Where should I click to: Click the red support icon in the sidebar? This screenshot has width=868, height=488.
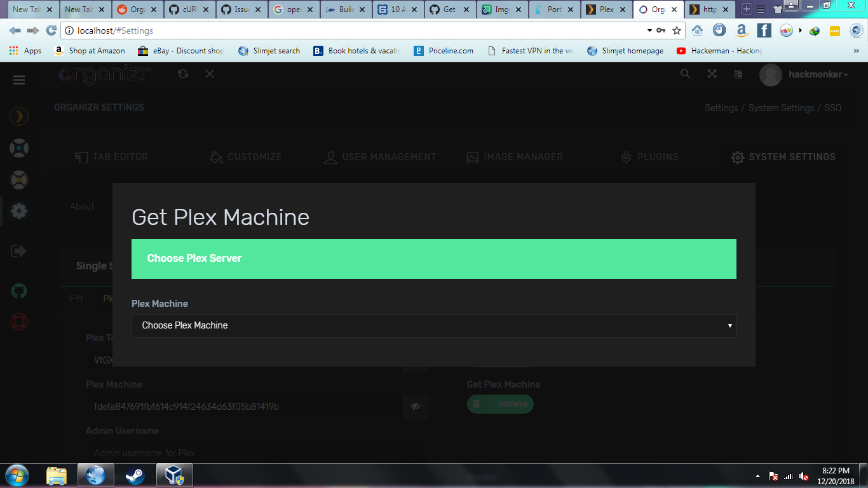tap(18, 322)
